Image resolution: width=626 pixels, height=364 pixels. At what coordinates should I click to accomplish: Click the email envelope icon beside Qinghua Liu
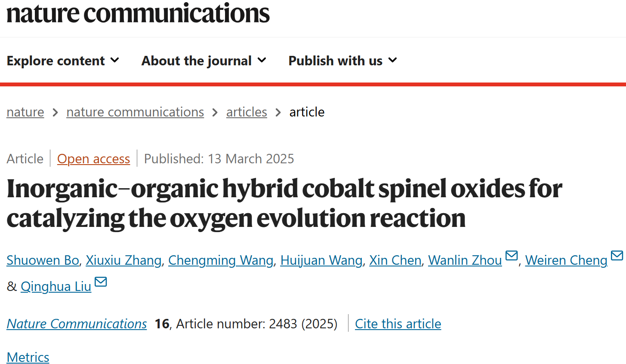coord(101,282)
